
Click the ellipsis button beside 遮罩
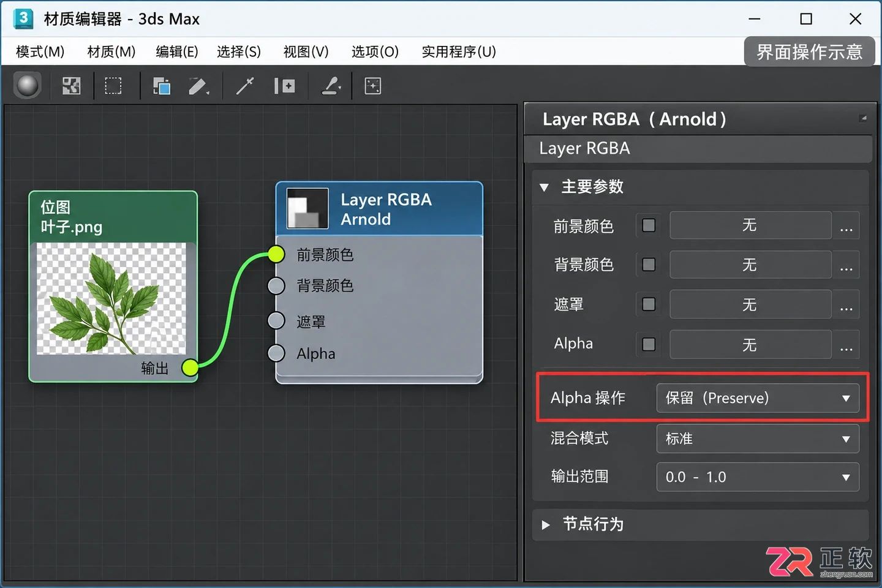pyautogui.click(x=846, y=305)
